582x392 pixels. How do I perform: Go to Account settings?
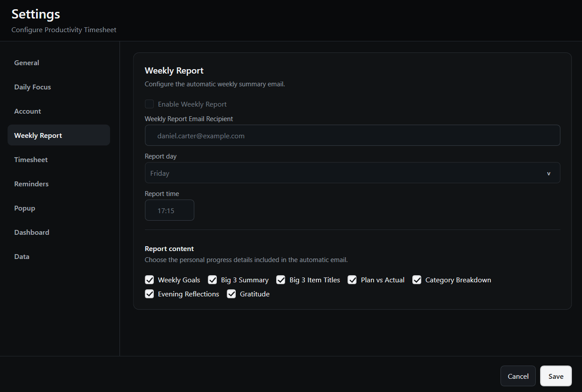[59, 111]
